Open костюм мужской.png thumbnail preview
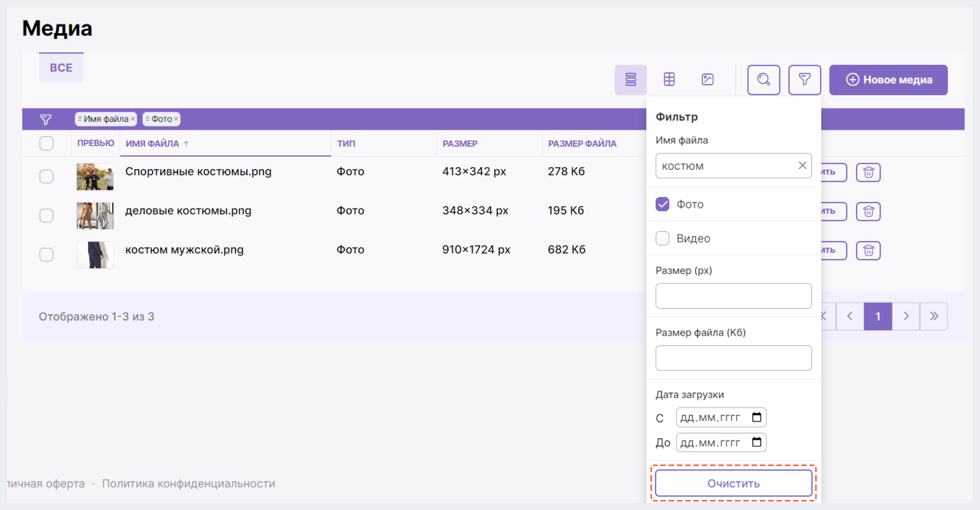 click(x=95, y=255)
